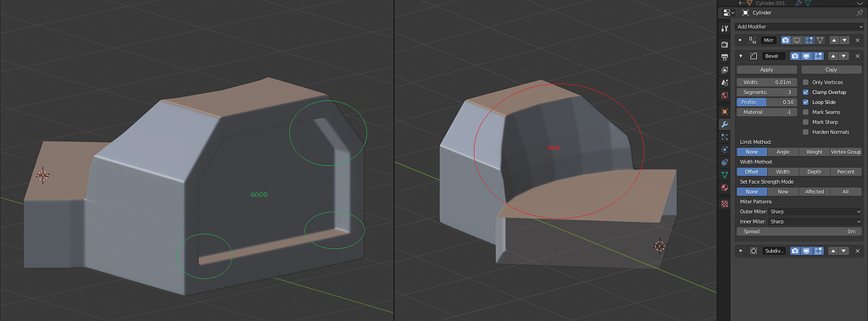The width and height of the screenshot is (868, 321).
Task: Open the Render properties tab icon
Action: click(x=725, y=44)
